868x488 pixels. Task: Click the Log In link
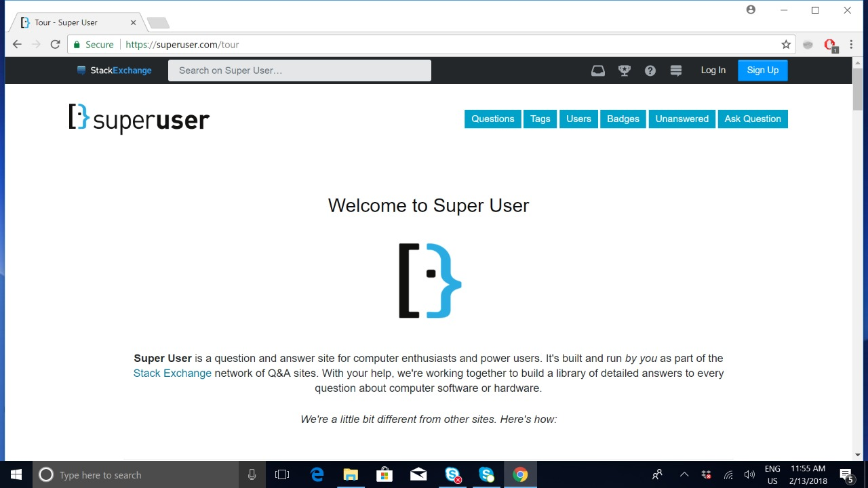pos(713,70)
